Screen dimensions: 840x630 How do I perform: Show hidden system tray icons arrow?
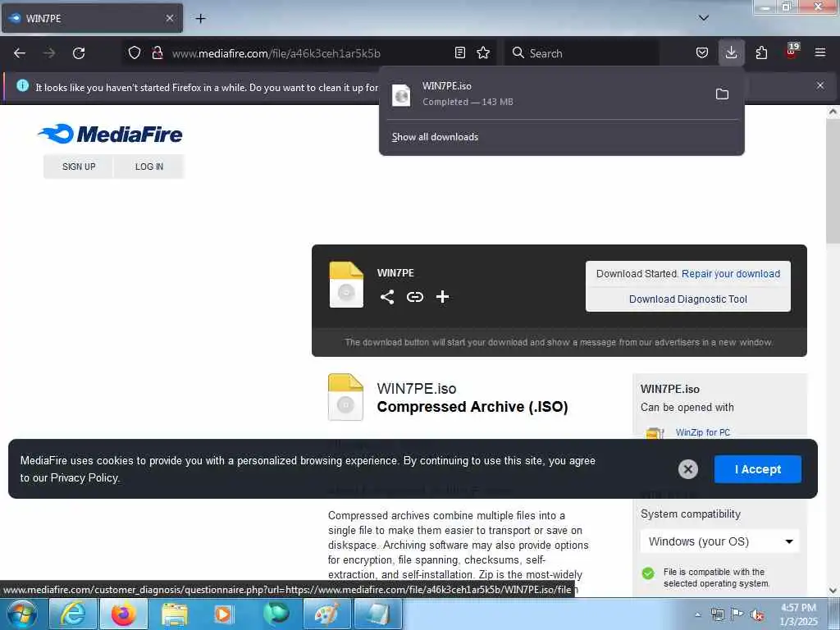[697, 614]
